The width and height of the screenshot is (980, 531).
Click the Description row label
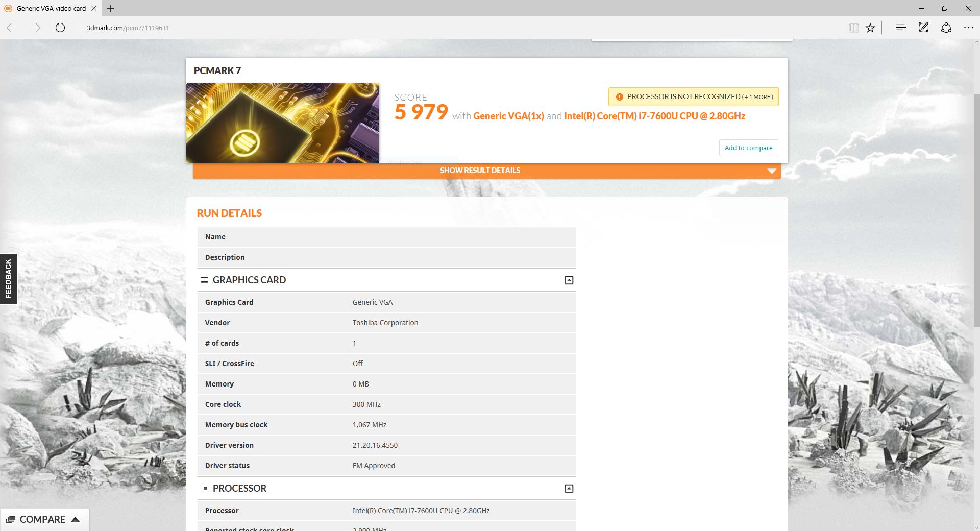(x=225, y=257)
